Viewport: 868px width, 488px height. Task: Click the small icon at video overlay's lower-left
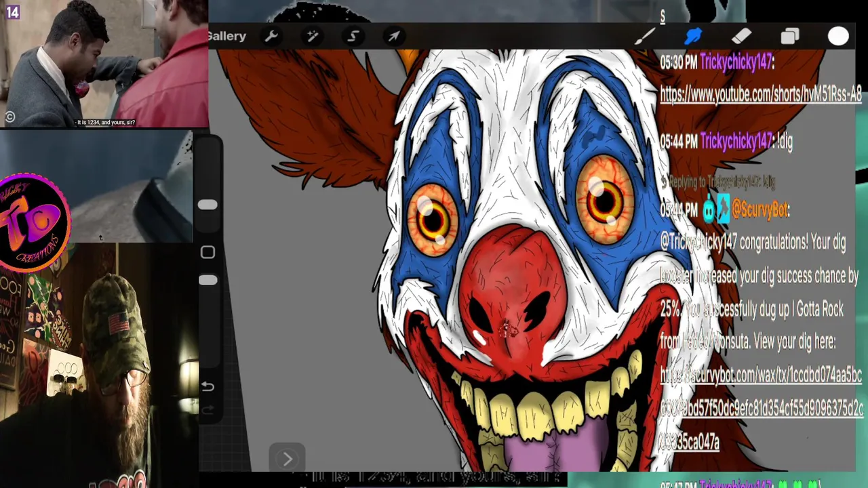pos(9,117)
